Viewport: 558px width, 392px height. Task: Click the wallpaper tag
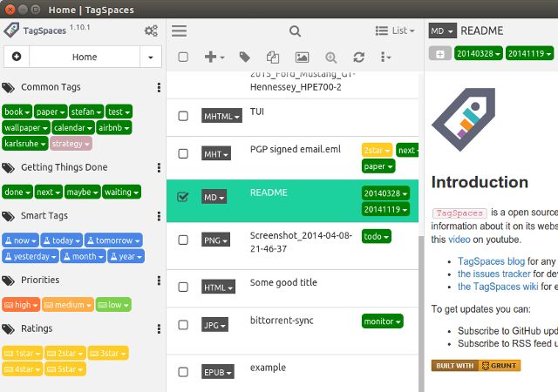[x=26, y=127]
